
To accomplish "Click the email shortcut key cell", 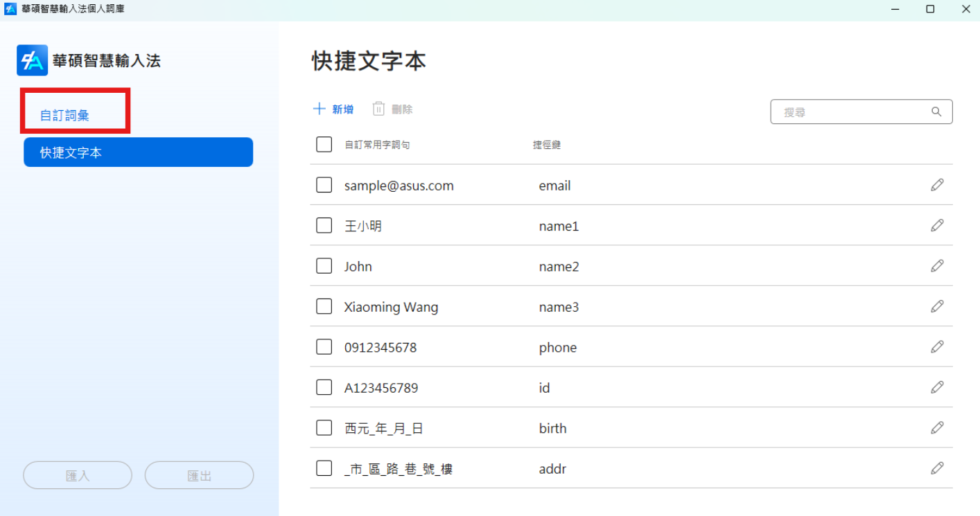I will pos(554,186).
